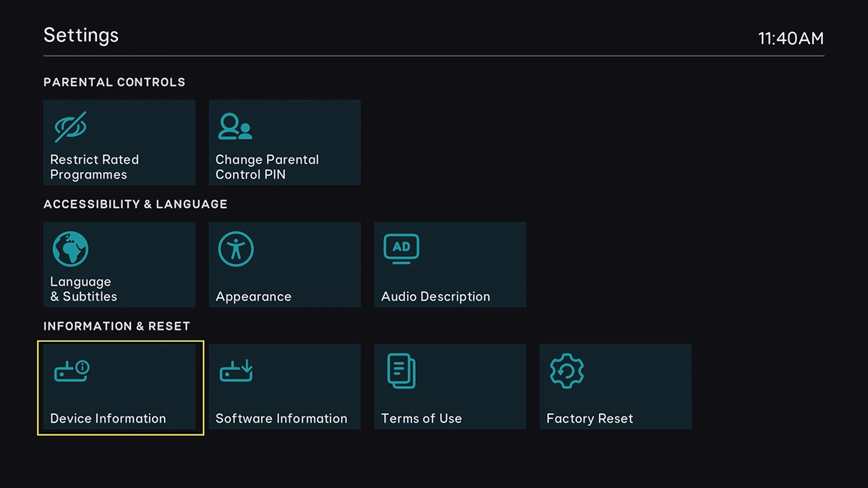Image resolution: width=868 pixels, height=488 pixels.
Task: Choose the Appearance text label
Action: (253, 296)
